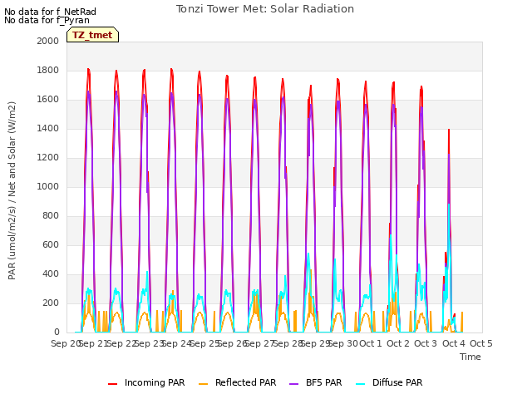Screen dimensions: 532x399
Task: Click the chart title Tonzi Tower Met: Solar Radiation
Action: pos(265,9)
